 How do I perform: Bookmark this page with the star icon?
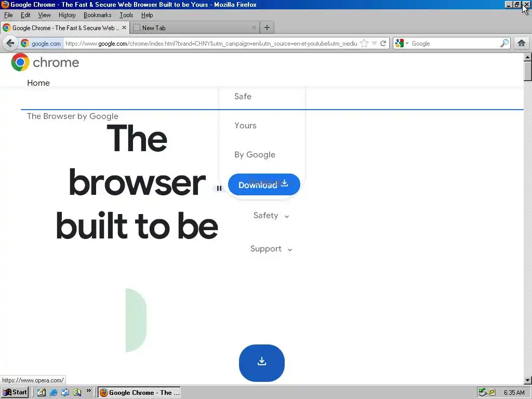(x=364, y=43)
